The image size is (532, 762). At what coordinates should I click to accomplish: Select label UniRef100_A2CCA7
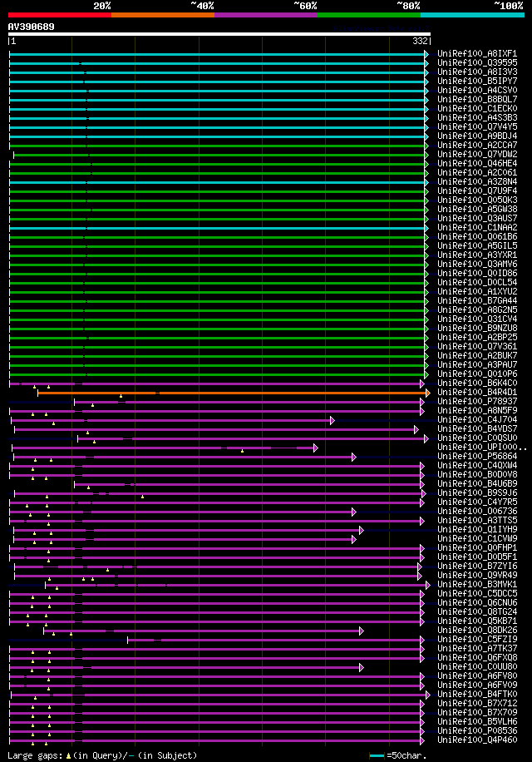(x=477, y=145)
